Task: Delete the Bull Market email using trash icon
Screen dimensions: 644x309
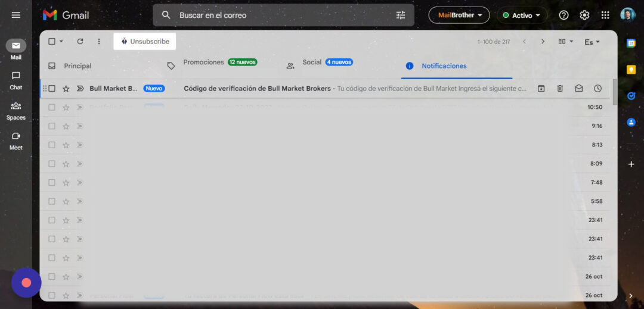Action: (x=560, y=89)
